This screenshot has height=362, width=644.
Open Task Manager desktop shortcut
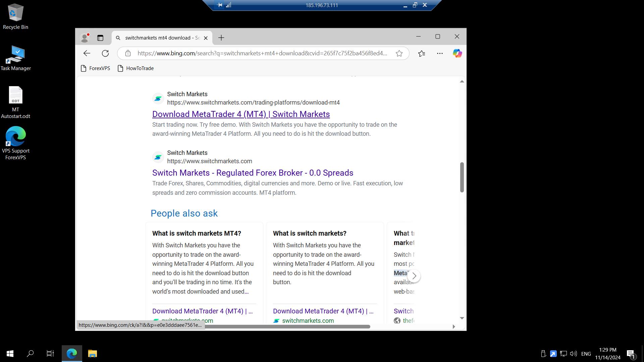point(15,58)
